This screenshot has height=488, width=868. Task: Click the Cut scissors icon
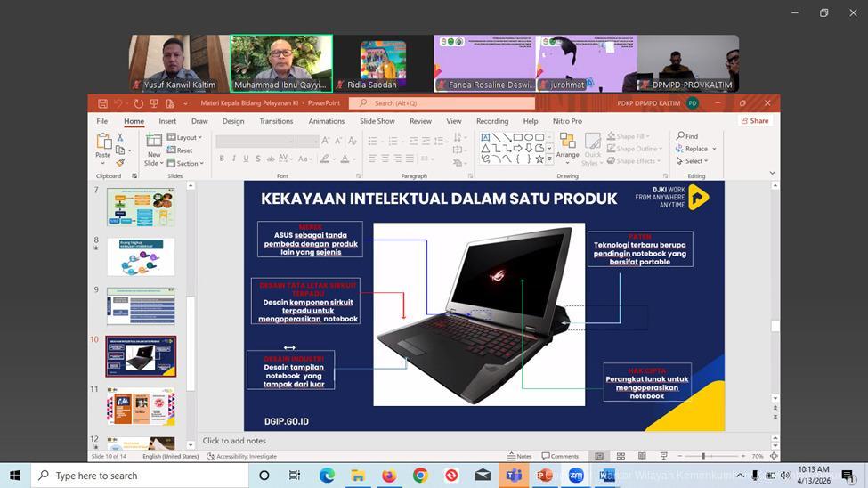[120, 137]
